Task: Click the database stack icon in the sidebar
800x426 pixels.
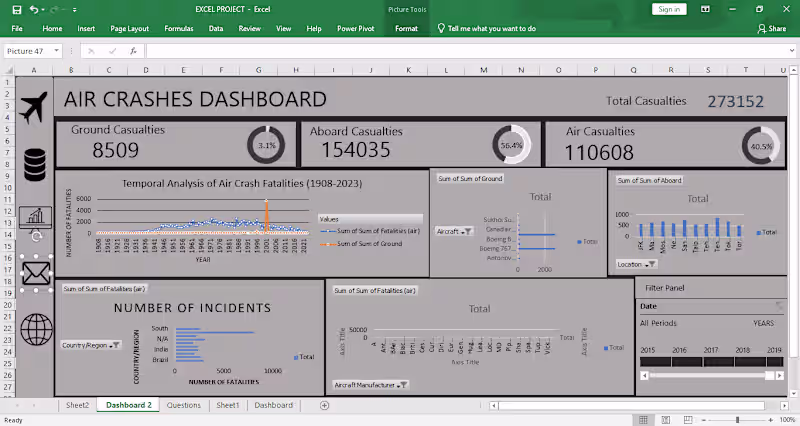Action: point(35,165)
